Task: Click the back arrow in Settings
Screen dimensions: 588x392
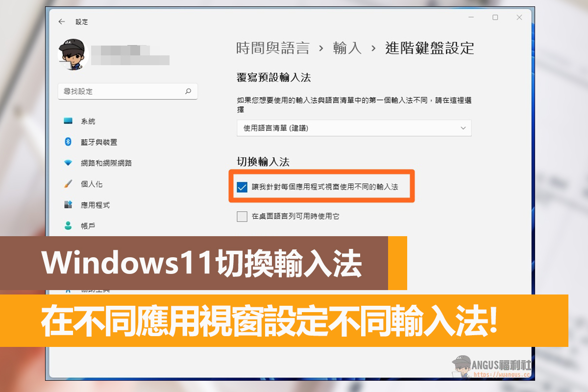Action: (x=61, y=22)
